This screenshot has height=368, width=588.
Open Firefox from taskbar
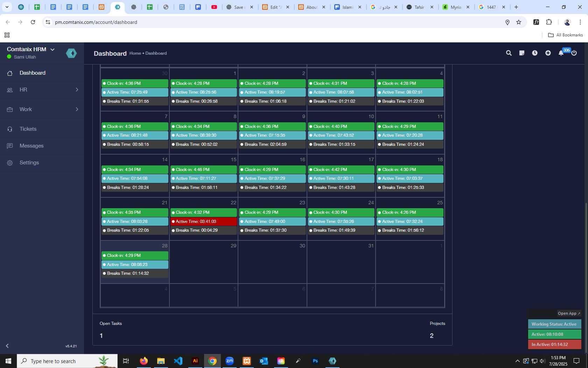tap(144, 361)
